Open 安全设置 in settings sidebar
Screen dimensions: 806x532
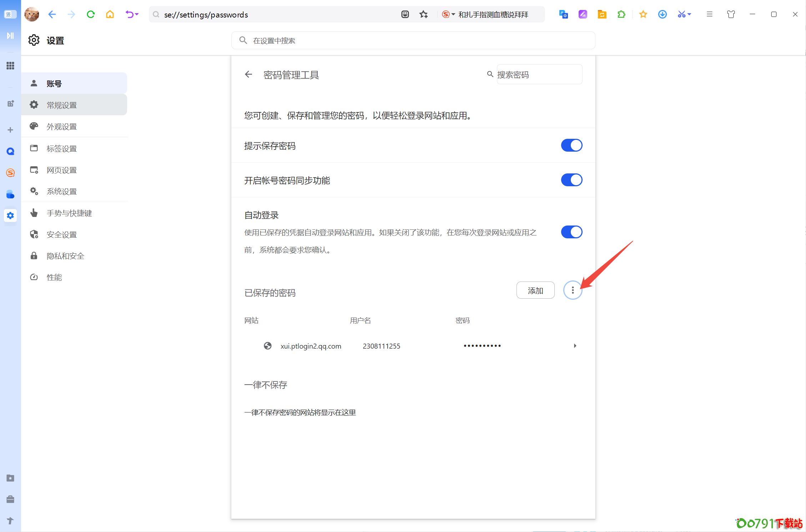pyautogui.click(x=62, y=235)
